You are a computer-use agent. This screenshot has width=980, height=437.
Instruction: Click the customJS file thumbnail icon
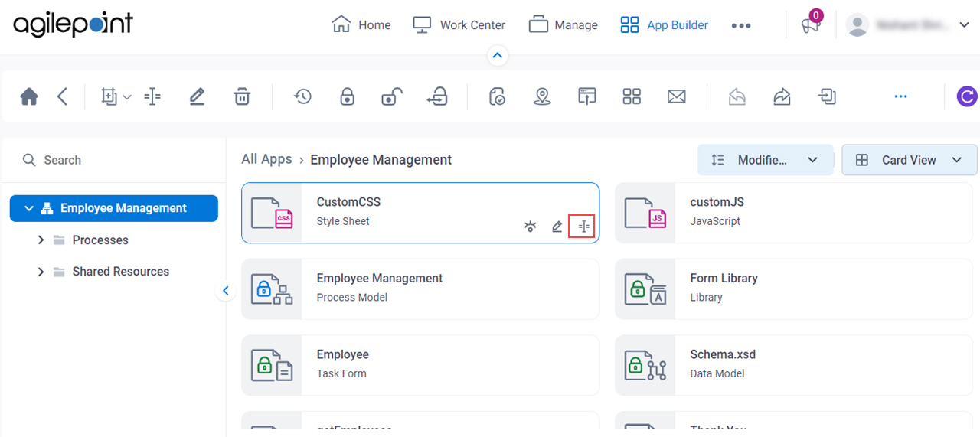[x=645, y=213]
